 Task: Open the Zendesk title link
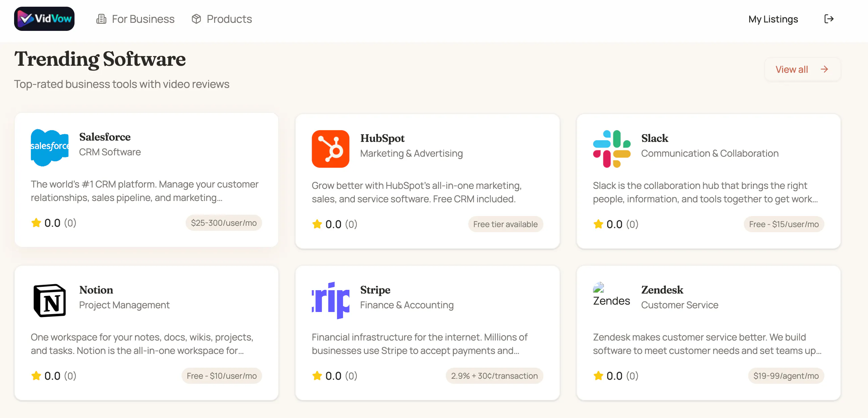(x=662, y=290)
